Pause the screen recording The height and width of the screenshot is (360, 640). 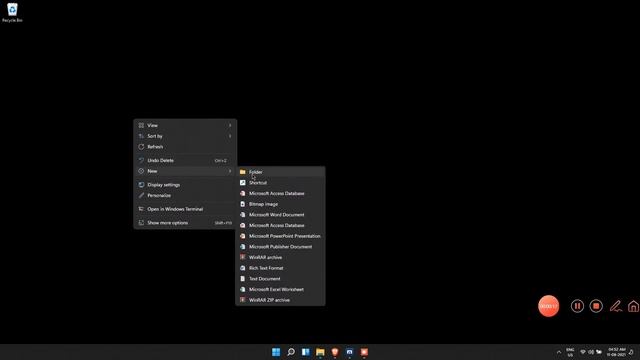tap(577, 306)
